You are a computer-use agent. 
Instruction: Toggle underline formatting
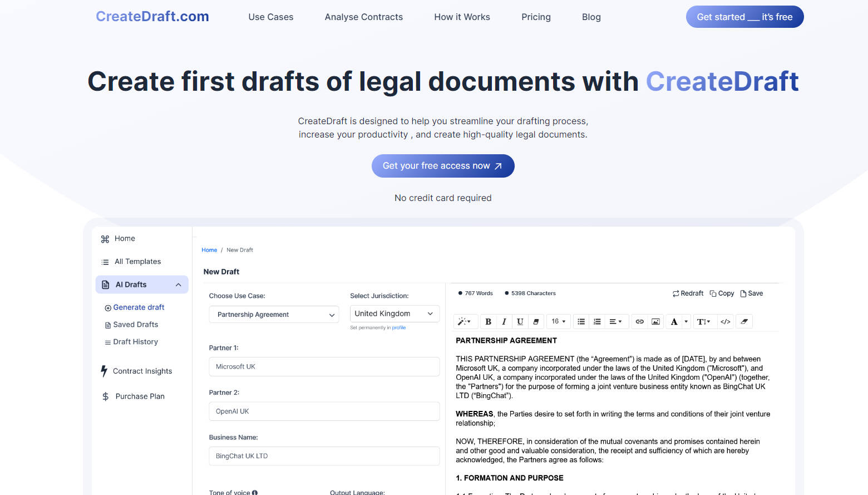(519, 321)
